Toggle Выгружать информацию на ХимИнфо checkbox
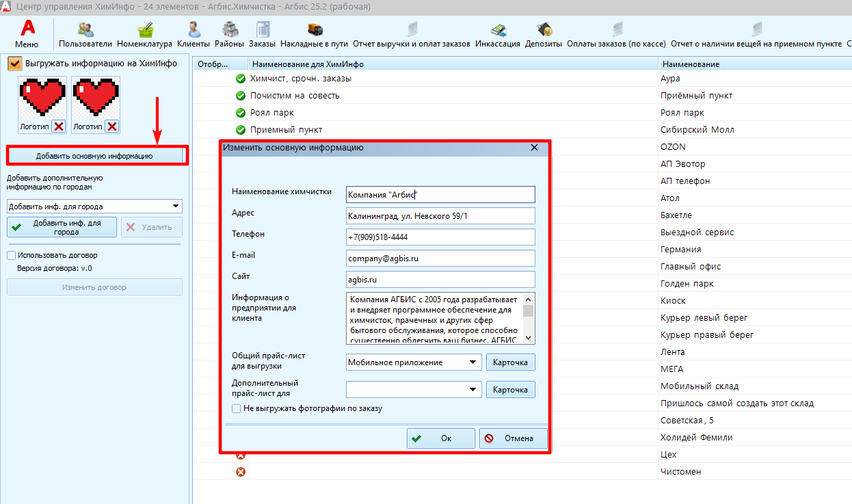The image size is (852, 504). click(x=15, y=64)
